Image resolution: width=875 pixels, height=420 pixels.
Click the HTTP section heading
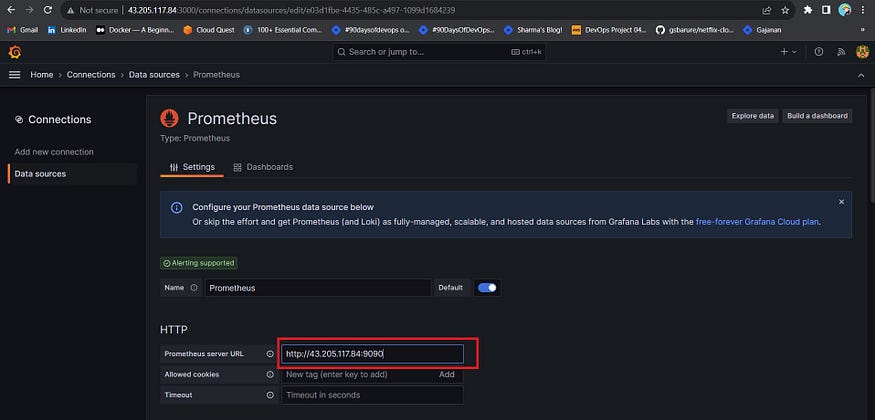[x=174, y=330]
